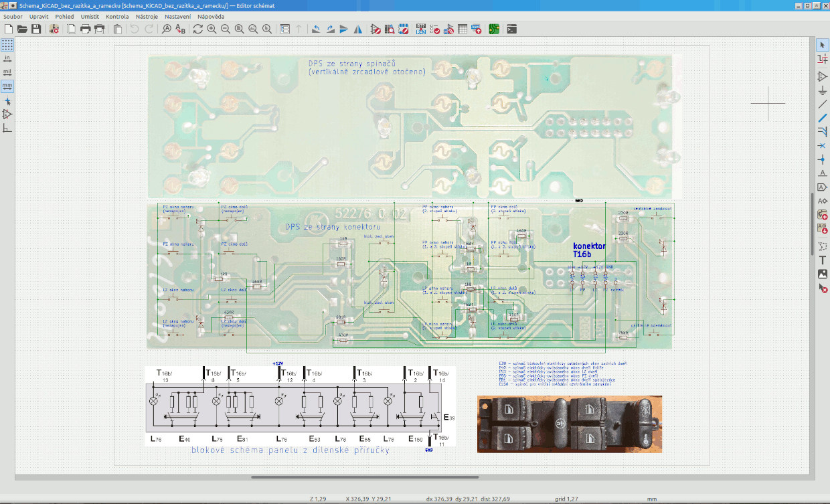This screenshot has width=830, height=504.
Task: Activate the Add Image tool
Action: [823, 274]
